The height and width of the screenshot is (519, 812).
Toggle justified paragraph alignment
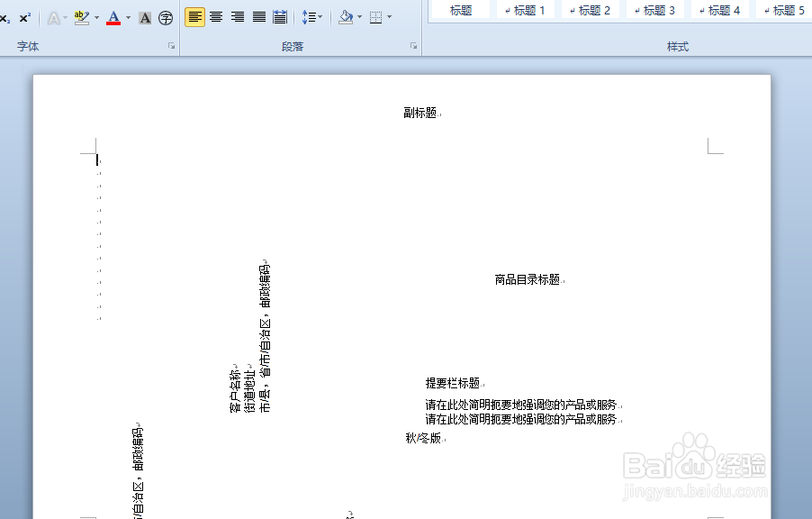(257, 16)
